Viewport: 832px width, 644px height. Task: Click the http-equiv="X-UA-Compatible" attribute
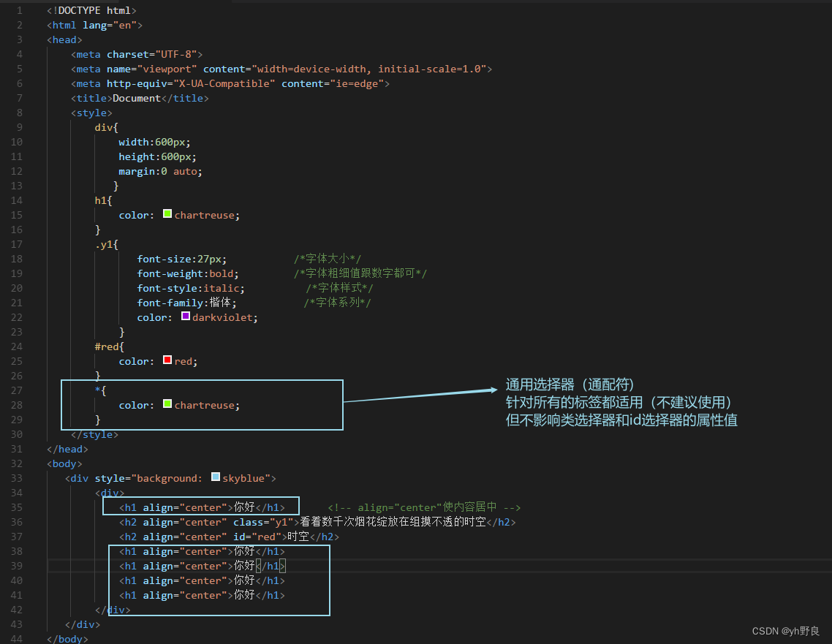coord(191,84)
